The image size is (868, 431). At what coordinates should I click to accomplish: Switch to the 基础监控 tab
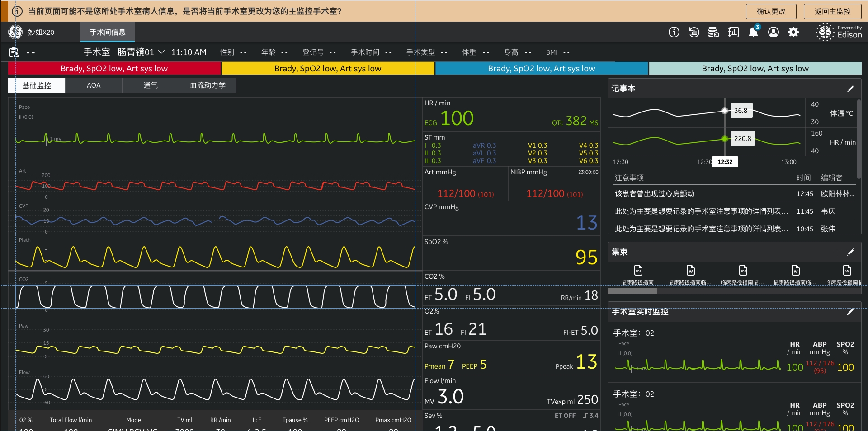point(37,85)
